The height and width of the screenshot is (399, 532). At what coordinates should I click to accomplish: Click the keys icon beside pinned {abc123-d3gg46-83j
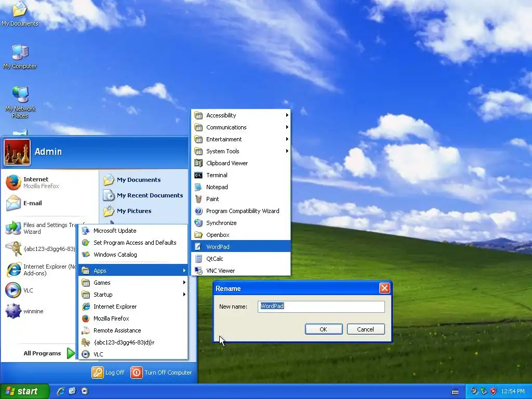tap(13, 249)
